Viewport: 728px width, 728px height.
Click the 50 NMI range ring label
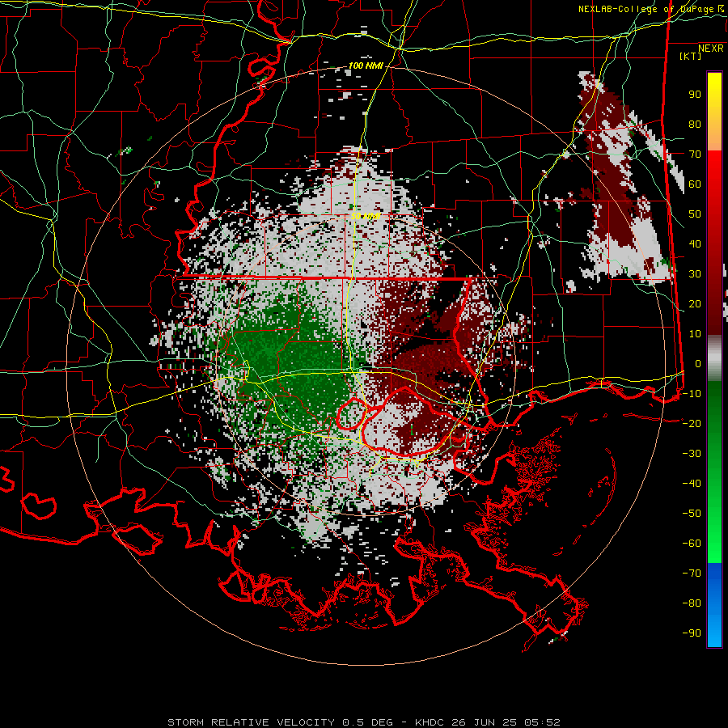point(366,216)
